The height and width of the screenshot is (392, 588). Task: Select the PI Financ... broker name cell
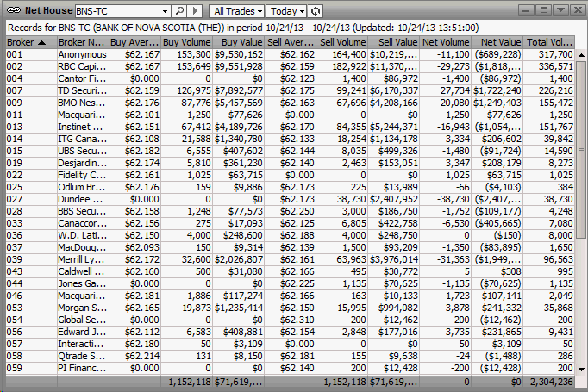coord(82,368)
